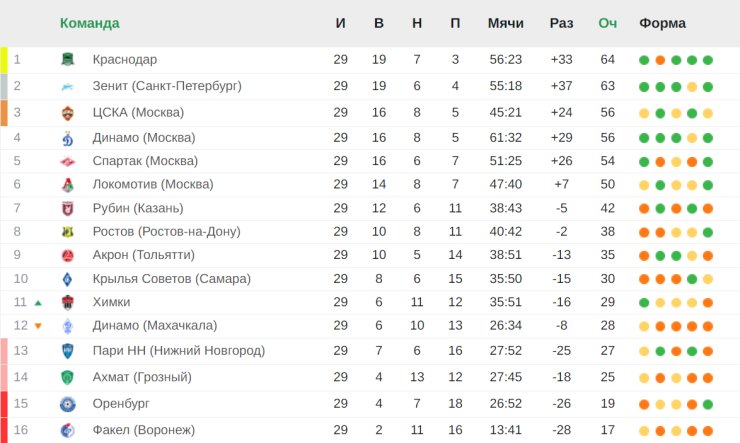Viewport: 740px width, 443px height.
Task: Open the Акрон (Тольятти) team link
Action: coord(143,255)
